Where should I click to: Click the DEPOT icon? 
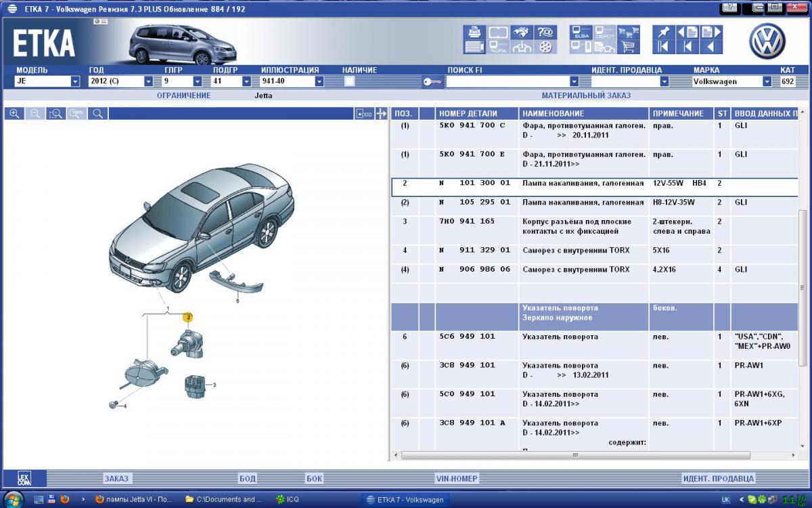(x=605, y=33)
